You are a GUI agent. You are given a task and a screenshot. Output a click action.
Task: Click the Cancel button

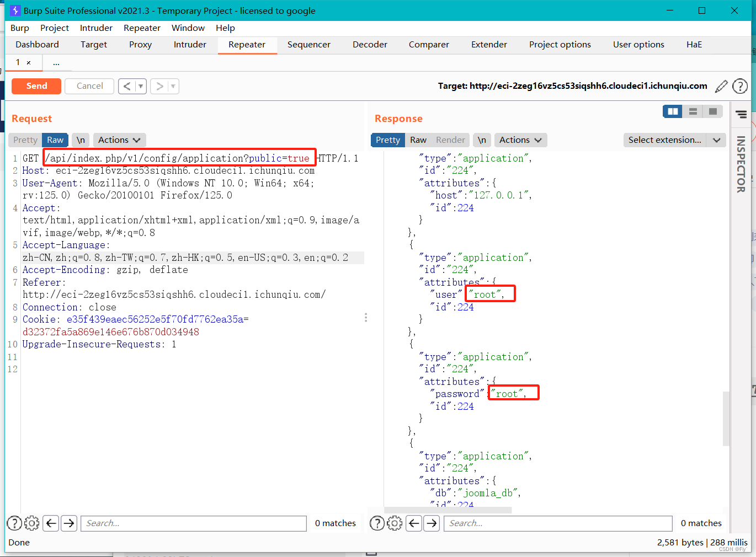[89, 86]
